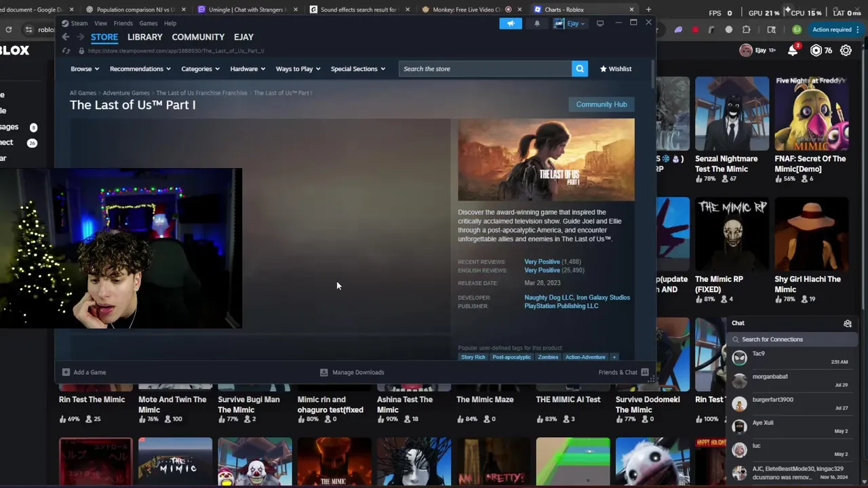Open FNAF: Secret Of The Mimic[Demo] game

click(x=811, y=129)
